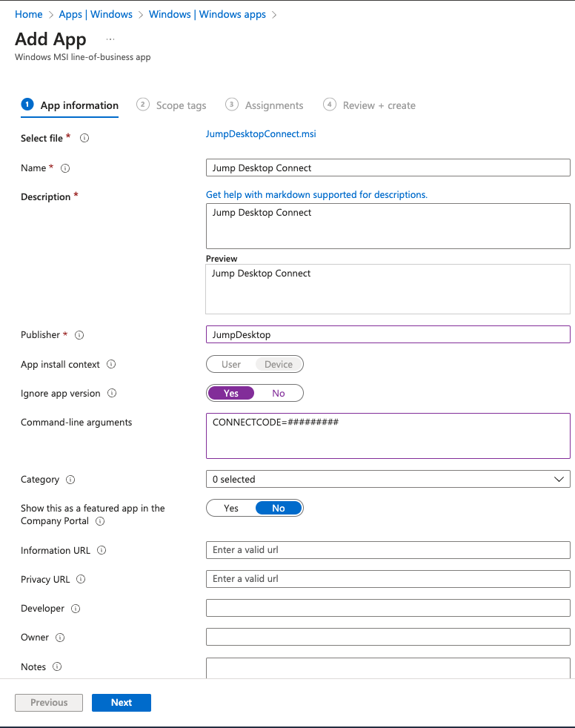The height and width of the screenshot is (728, 575).
Task: Click Company Portal featured app info icon
Action: (100, 521)
